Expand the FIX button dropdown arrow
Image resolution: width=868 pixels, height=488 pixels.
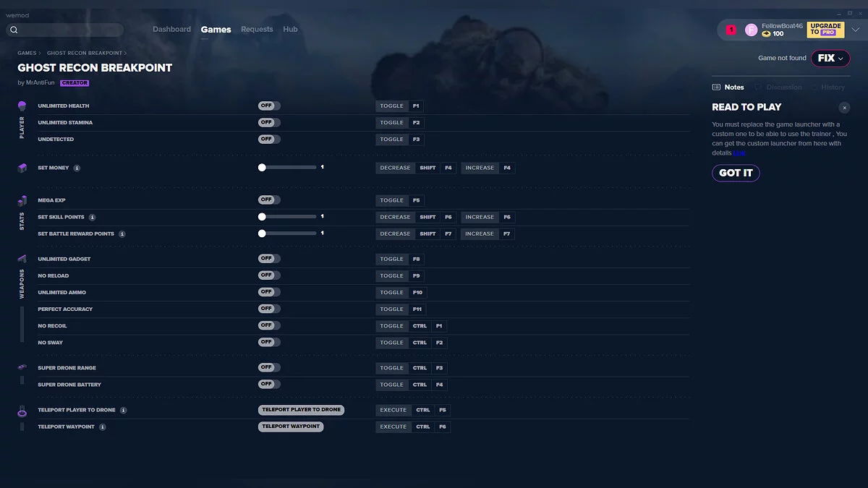(x=841, y=59)
